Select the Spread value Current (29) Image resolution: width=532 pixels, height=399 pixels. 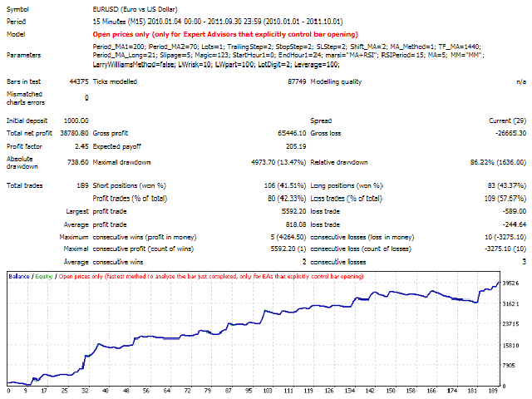(505, 121)
